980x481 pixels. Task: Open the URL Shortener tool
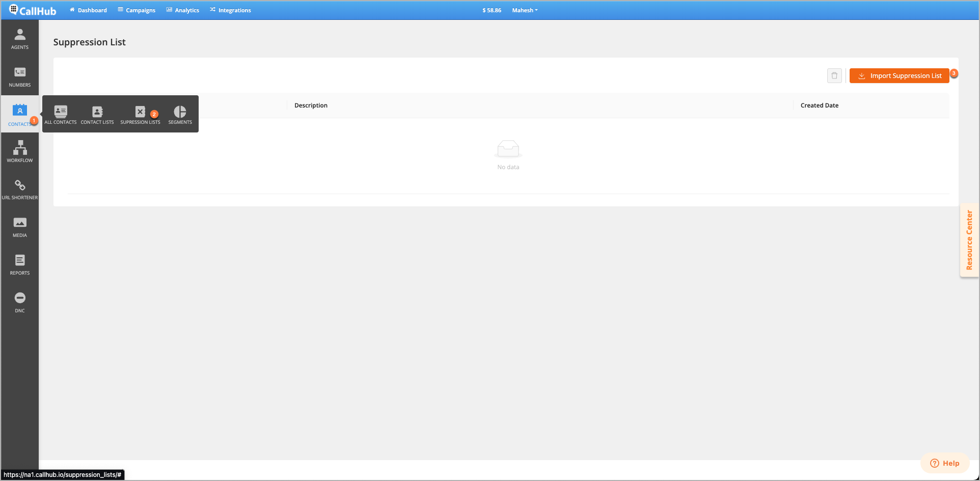pos(19,188)
